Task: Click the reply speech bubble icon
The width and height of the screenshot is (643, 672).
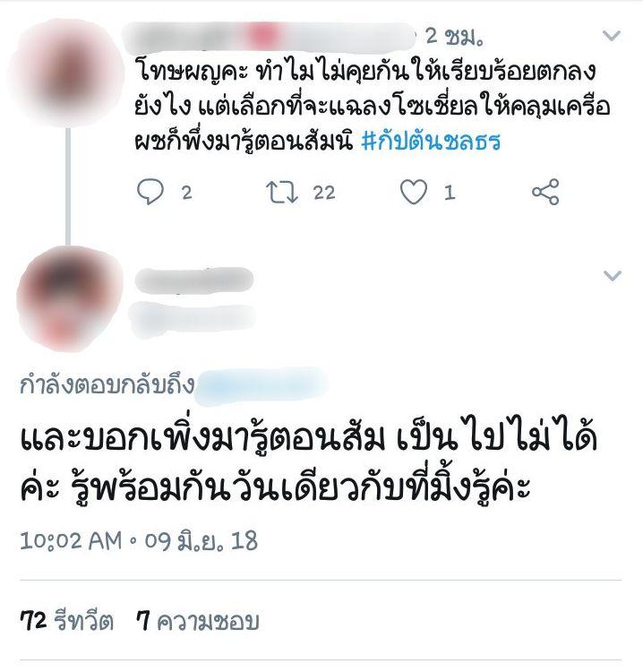Action: (150, 191)
